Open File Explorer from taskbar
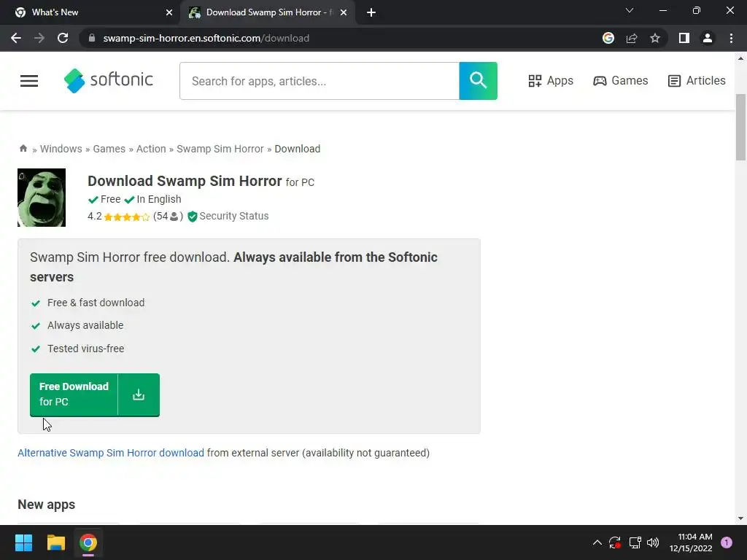The image size is (747, 560). coord(55,542)
